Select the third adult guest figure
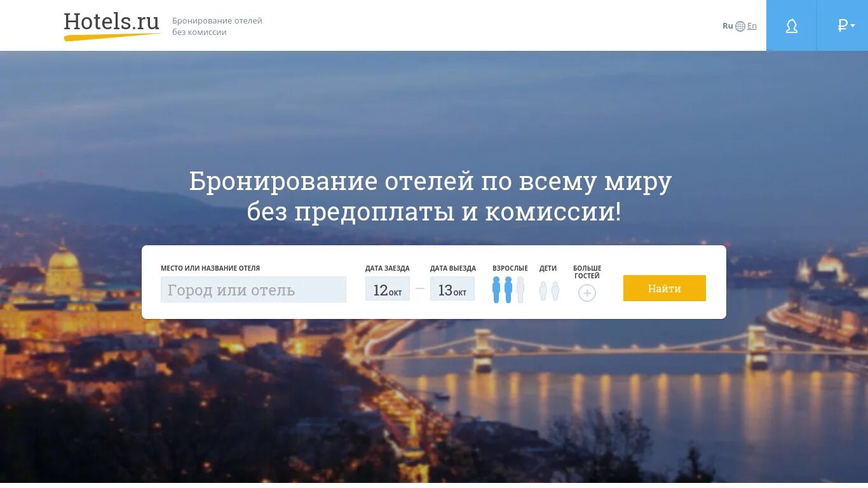 pos(521,290)
